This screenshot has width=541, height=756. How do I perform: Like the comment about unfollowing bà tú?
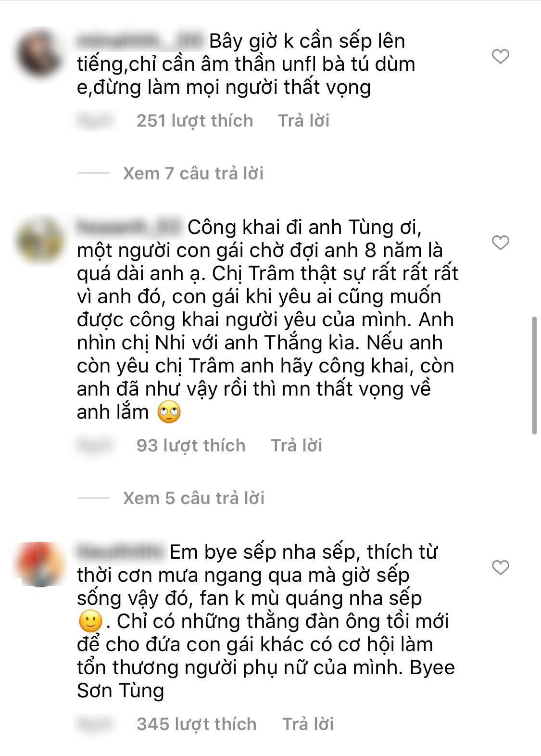tap(501, 57)
